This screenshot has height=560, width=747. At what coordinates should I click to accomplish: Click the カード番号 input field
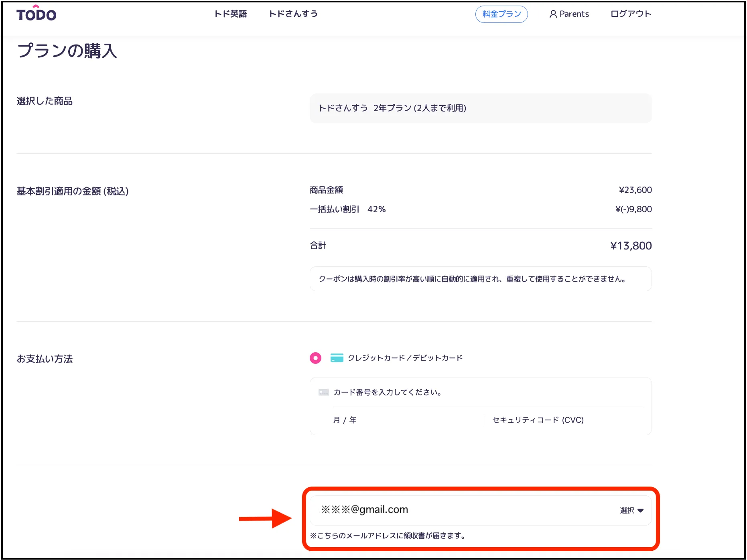(x=481, y=392)
